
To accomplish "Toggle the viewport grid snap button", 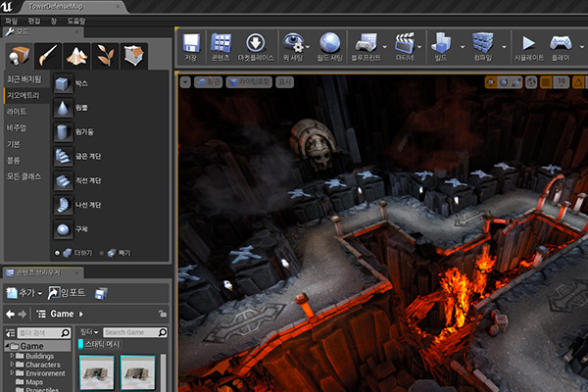I will point(546,81).
